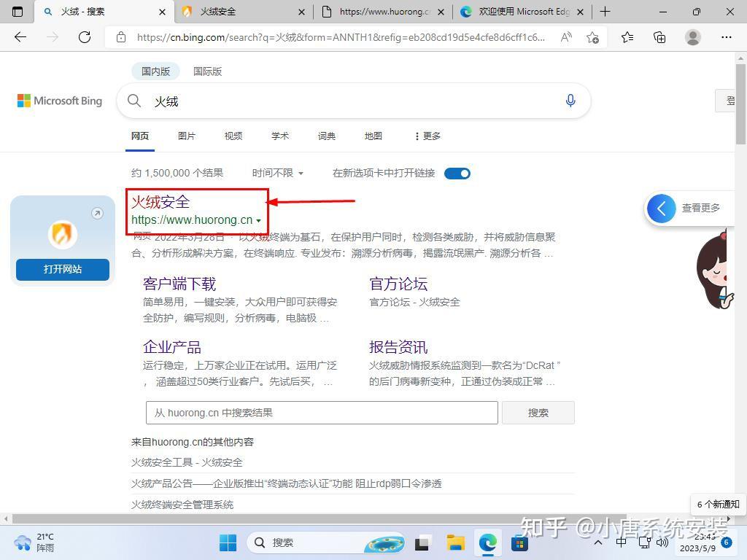The image size is (747, 560).
Task: Open the user profile avatar
Action: (x=693, y=37)
